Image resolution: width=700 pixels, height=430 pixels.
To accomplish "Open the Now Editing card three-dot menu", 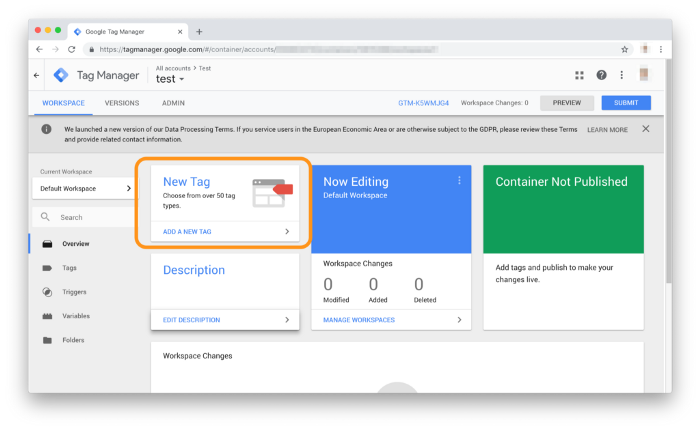I will 459,180.
